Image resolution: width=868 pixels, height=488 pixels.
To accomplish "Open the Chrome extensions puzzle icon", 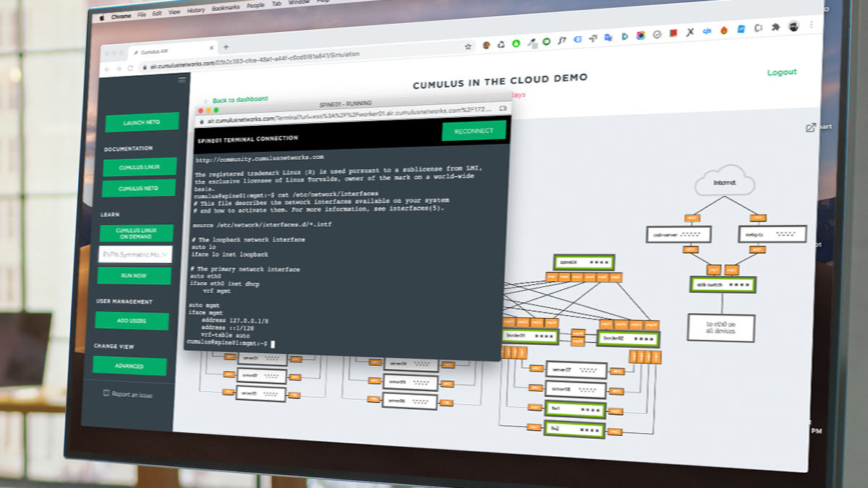I will 775,27.
